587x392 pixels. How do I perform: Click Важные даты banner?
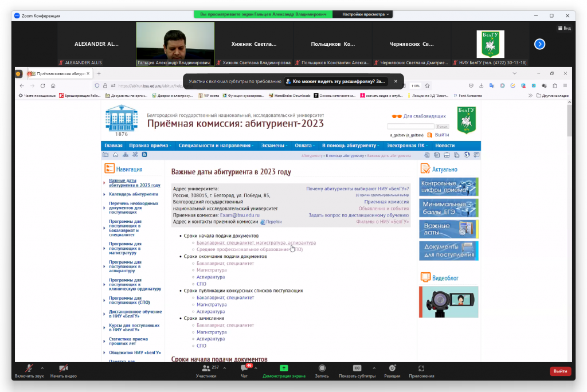[448, 229]
